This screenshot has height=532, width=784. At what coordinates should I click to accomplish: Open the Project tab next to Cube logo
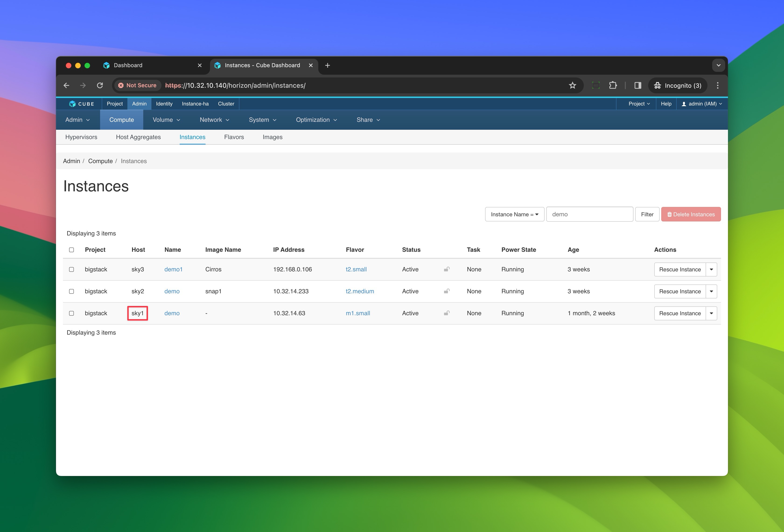pyautogui.click(x=115, y=104)
